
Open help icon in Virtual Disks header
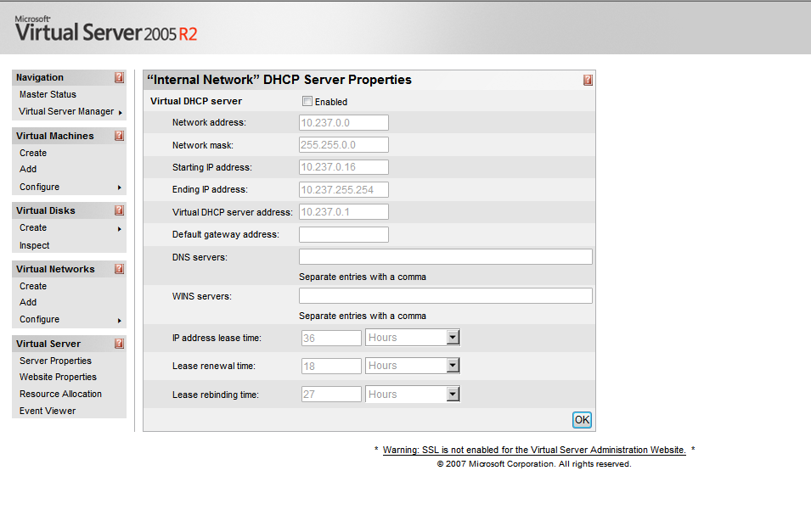pos(120,210)
